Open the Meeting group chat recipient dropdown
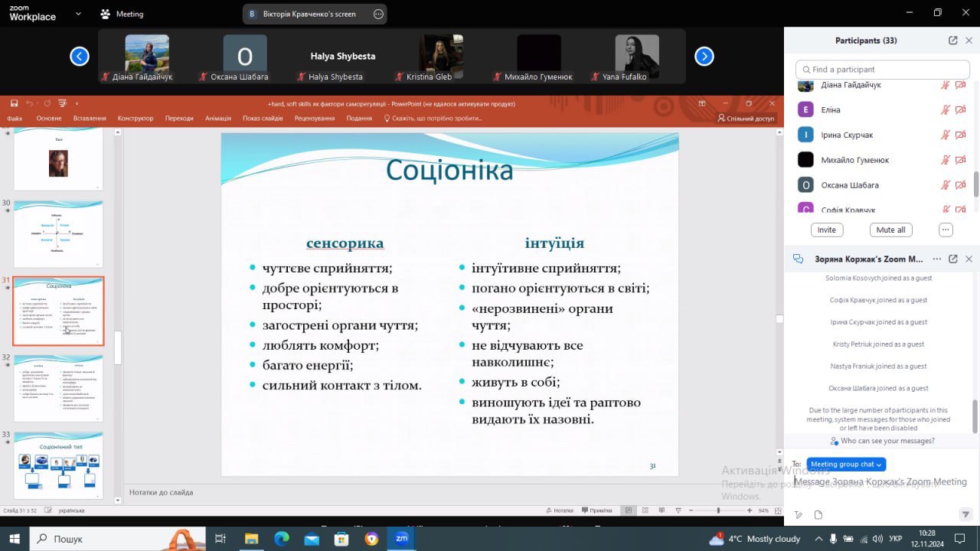980x551 pixels. click(x=846, y=465)
